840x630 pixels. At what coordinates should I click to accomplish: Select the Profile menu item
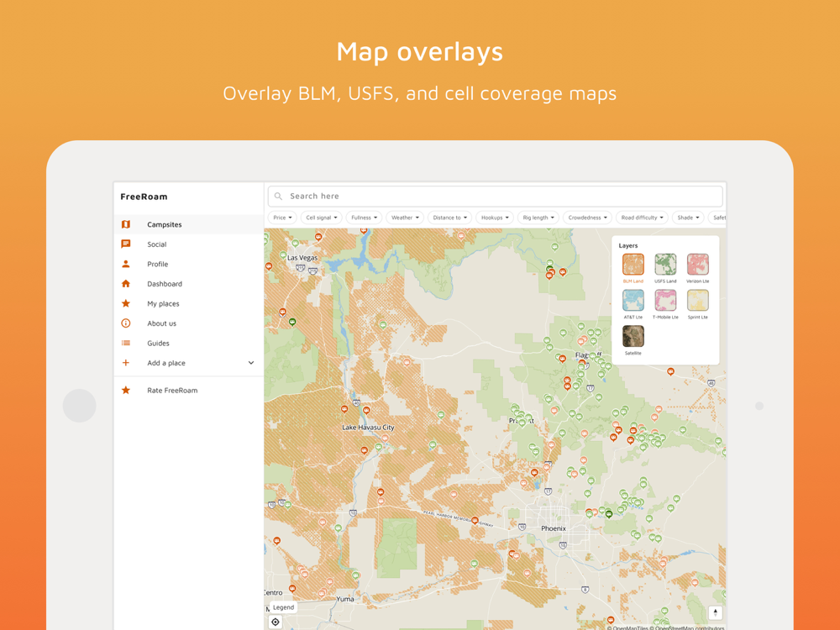tap(189, 264)
